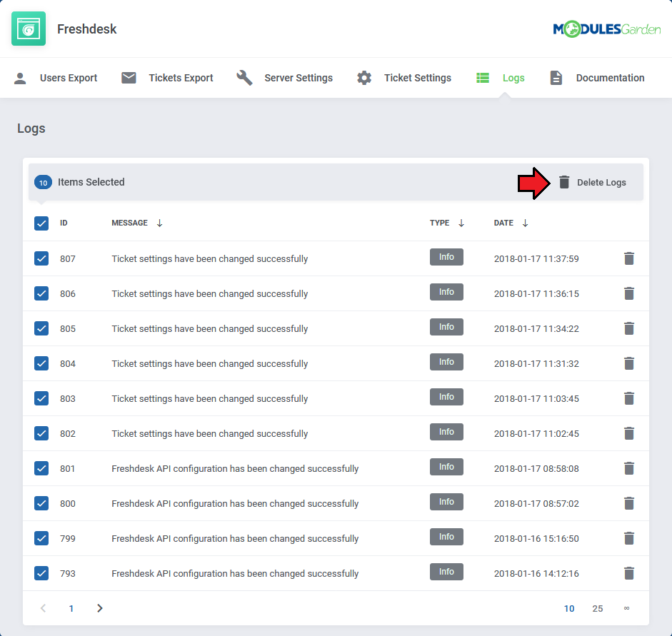The height and width of the screenshot is (636, 672).
Task: Delete log 802 with its trash icon
Action: 628,433
